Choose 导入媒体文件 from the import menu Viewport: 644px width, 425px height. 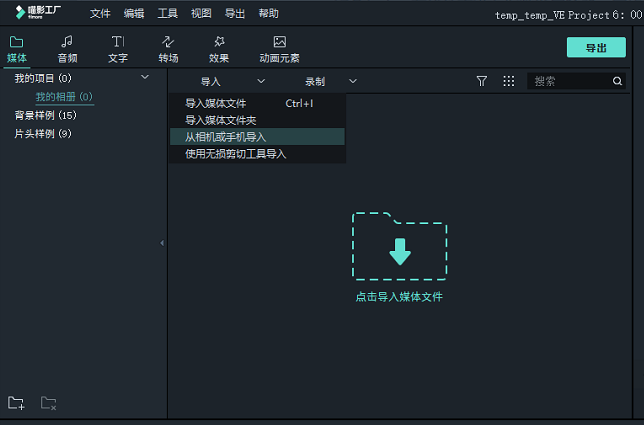coord(257,103)
